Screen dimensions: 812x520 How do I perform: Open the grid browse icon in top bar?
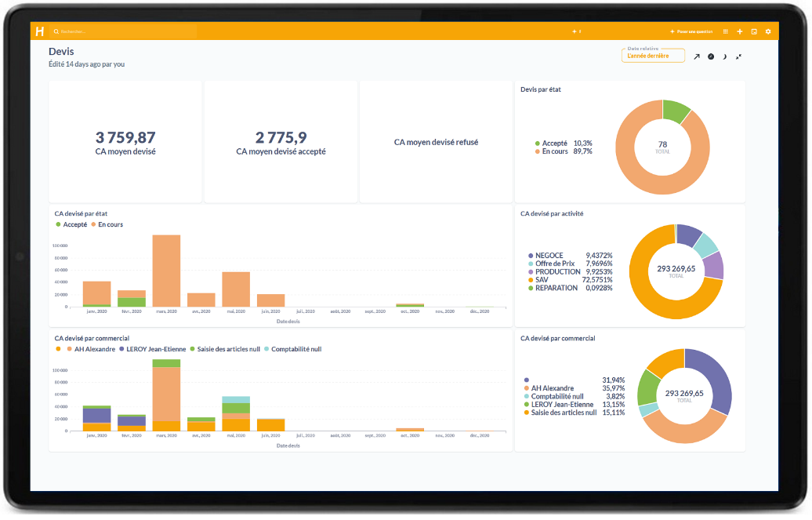click(x=726, y=31)
